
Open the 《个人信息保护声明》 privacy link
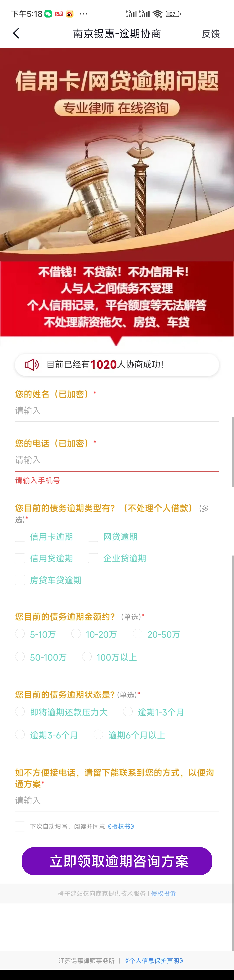pyautogui.click(x=154, y=961)
